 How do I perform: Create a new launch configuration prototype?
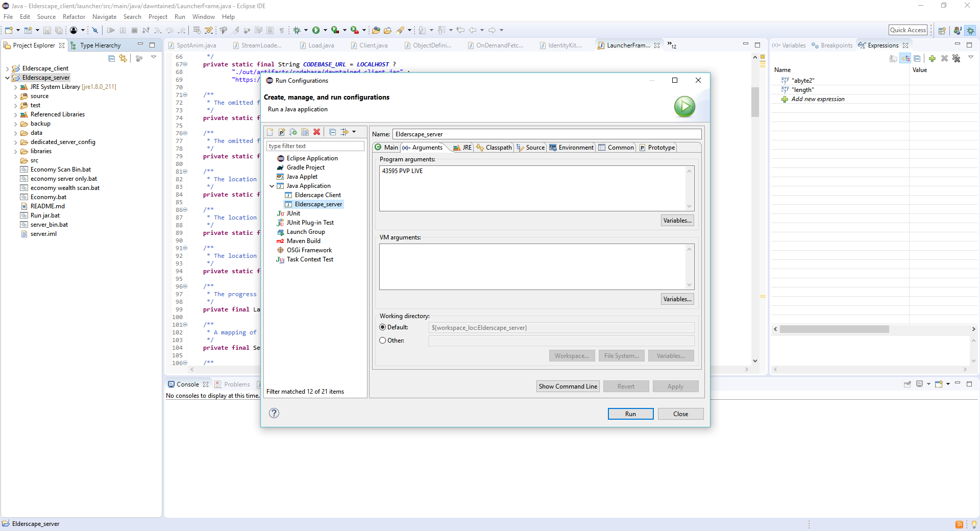[282, 132]
